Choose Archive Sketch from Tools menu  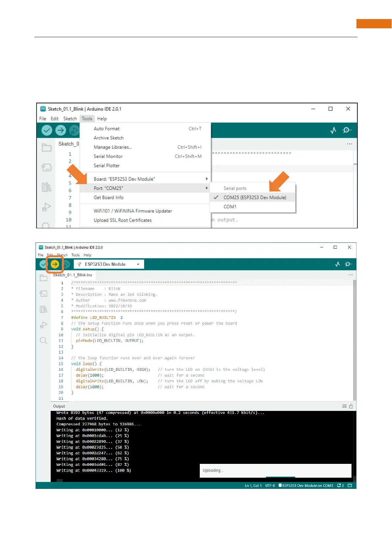tap(145, 138)
